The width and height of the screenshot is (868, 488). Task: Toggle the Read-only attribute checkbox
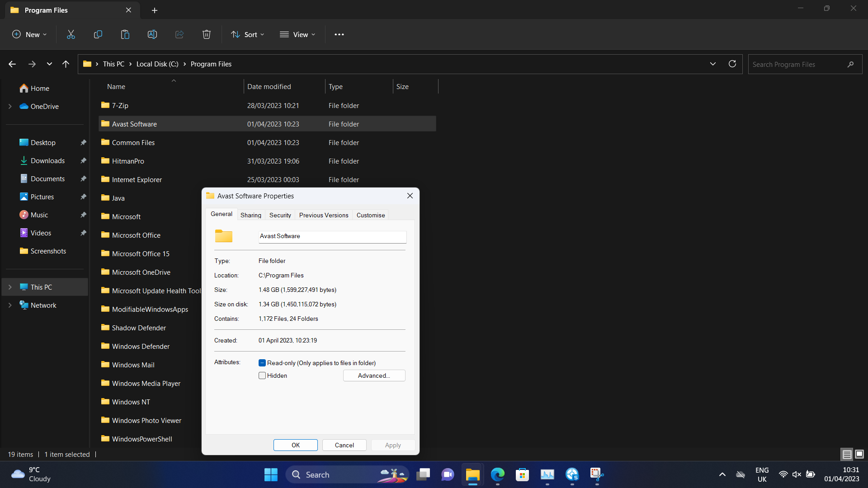262,363
